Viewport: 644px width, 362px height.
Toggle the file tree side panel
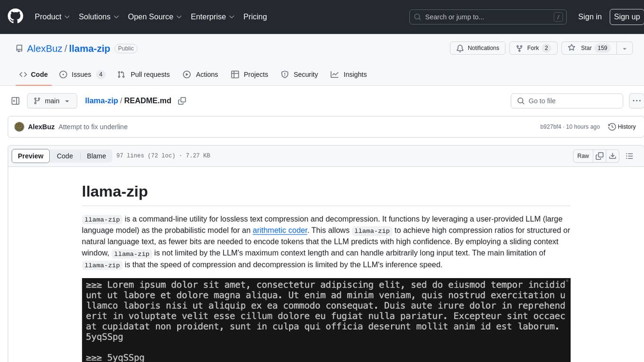tap(16, 101)
